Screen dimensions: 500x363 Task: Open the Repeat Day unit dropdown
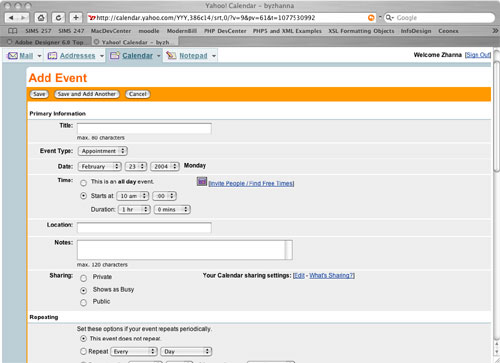click(x=186, y=351)
